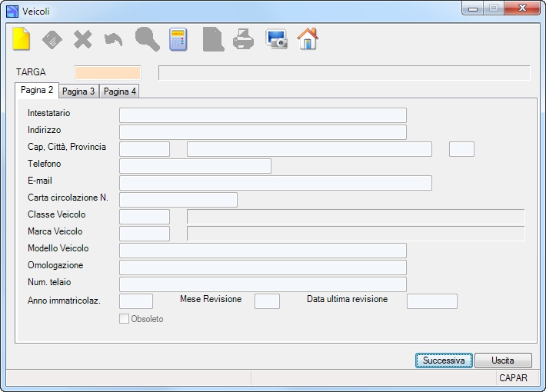Switch to the Pagina 3 tab
This screenshot has width=546, height=392.
(78, 91)
